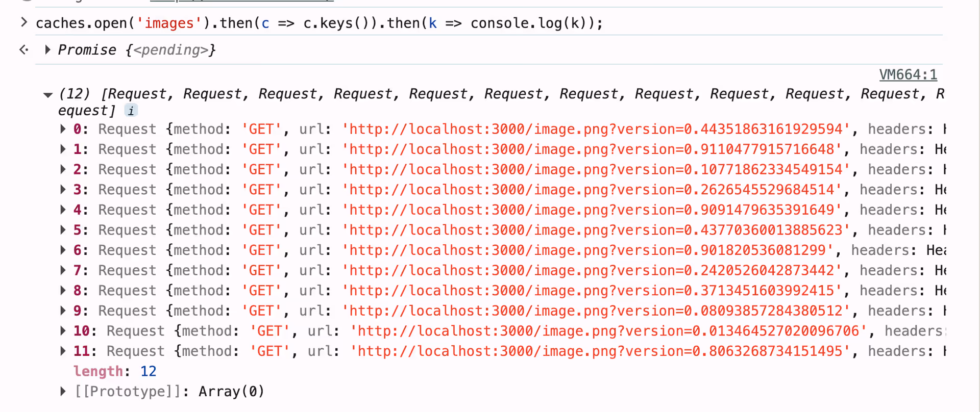
Task: Click URL ending version=0.2420526042873442
Action: 592,270
